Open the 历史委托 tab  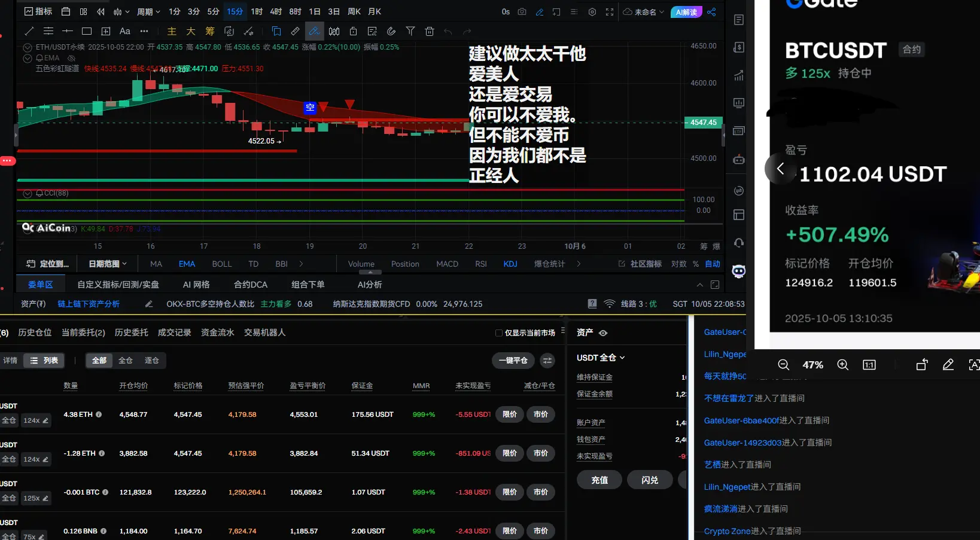(x=132, y=332)
